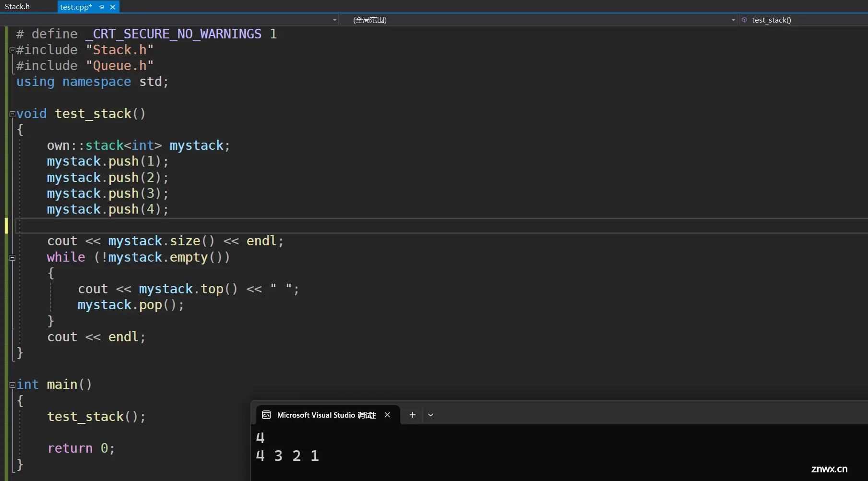The width and height of the screenshot is (868, 481).
Task: Close the Microsoft Visual Studio console tab
Action: [x=387, y=415]
